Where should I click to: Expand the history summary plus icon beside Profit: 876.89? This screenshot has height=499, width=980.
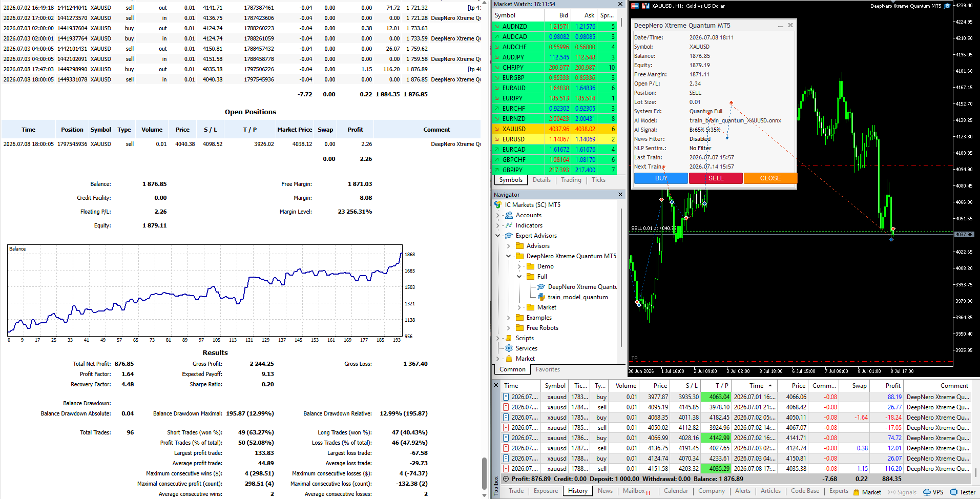coord(506,479)
